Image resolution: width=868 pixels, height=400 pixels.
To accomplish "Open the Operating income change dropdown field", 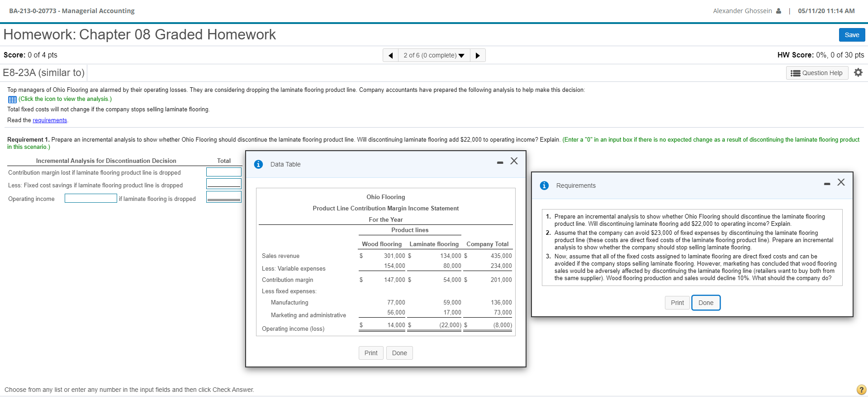I will [91, 198].
